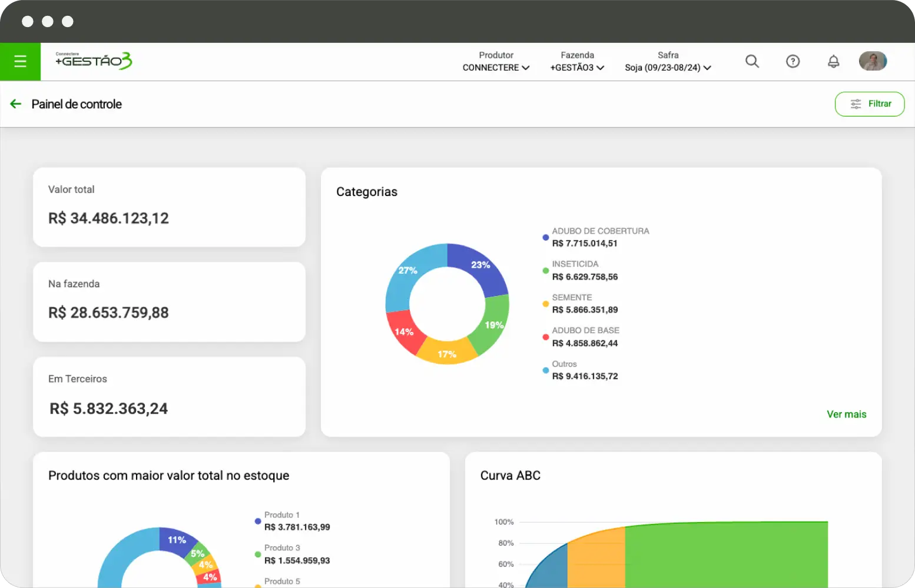The width and height of the screenshot is (915, 588).
Task: Open the hamburger navigation menu
Action: [x=20, y=61]
